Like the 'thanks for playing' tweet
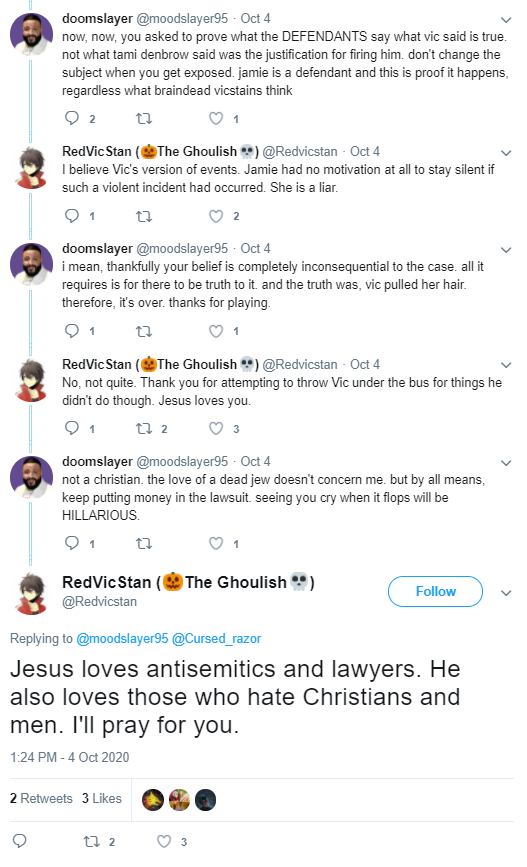 [x=216, y=331]
